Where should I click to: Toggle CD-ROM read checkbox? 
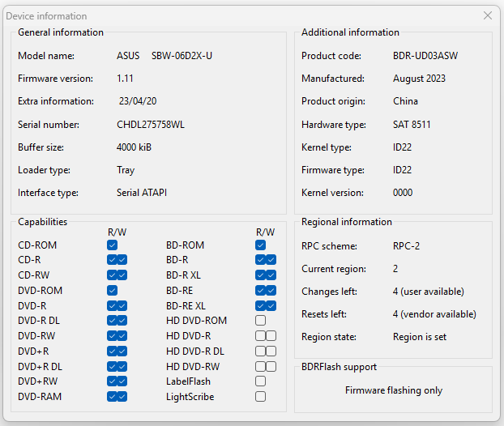tap(112, 245)
